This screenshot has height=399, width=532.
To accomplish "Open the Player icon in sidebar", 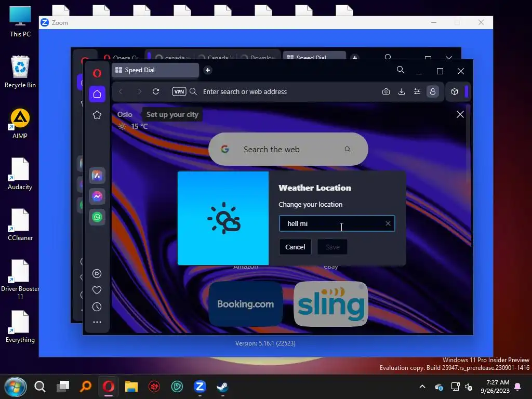I will [97, 273].
